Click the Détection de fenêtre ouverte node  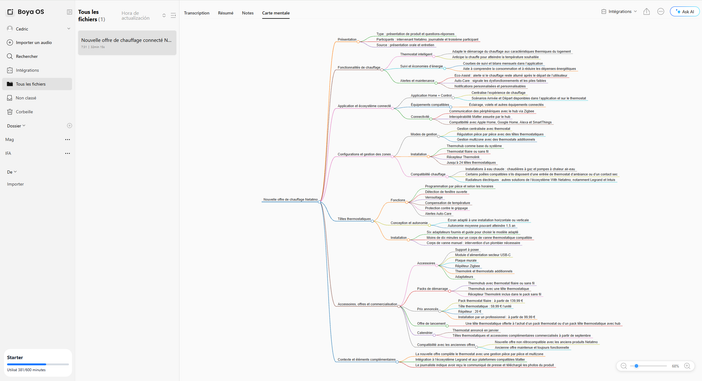pyautogui.click(x=446, y=192)
